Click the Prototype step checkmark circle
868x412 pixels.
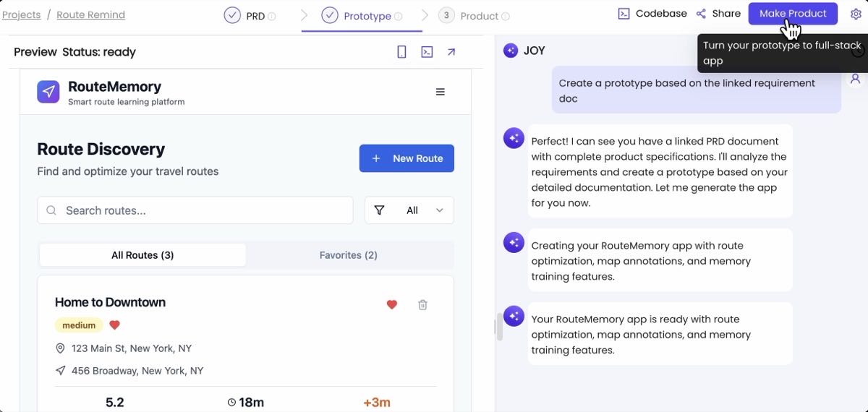click(330, 15)
